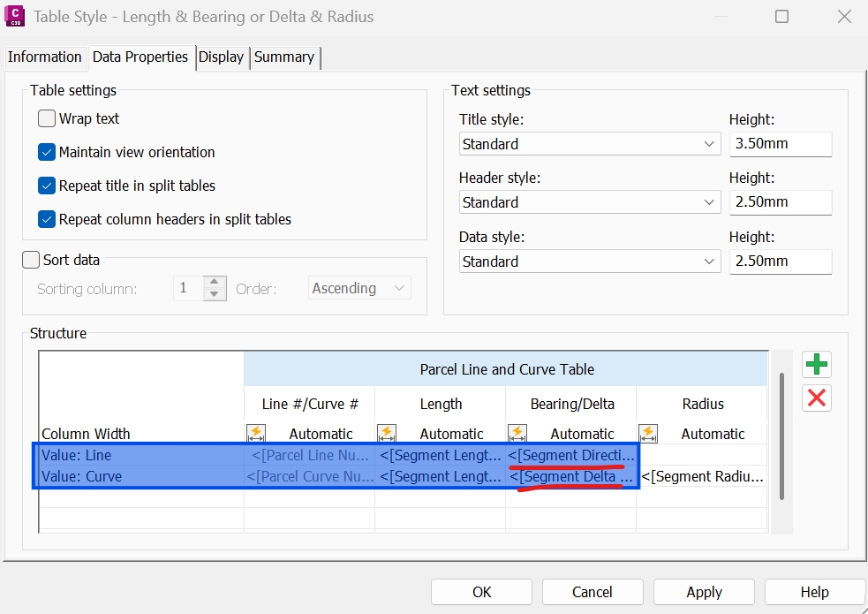The width and height of the screenshot is (868, 614).
Task: Click the green plus add column icon
Action: 817,364
